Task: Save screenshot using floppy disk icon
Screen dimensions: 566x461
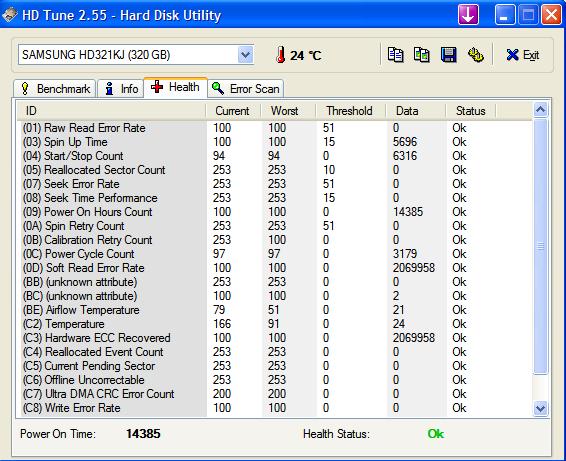Action: point(449,55)
